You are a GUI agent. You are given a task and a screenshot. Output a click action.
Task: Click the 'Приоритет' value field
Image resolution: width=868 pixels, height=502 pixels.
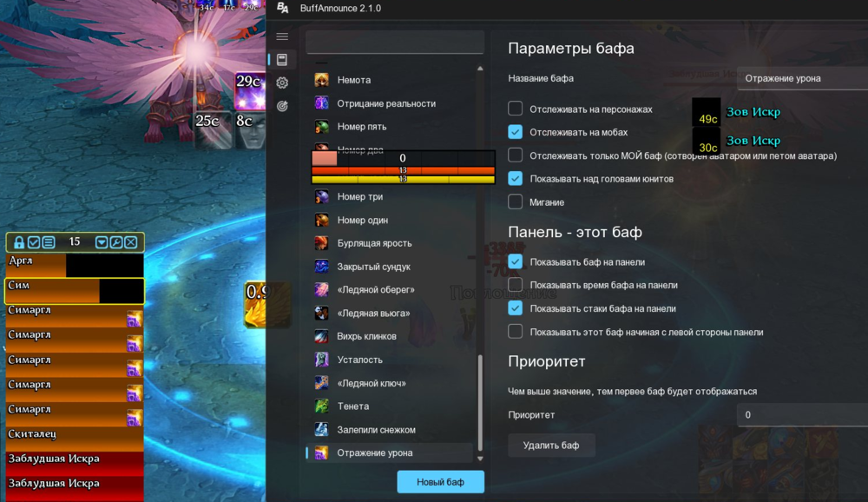tap(800, 415)
